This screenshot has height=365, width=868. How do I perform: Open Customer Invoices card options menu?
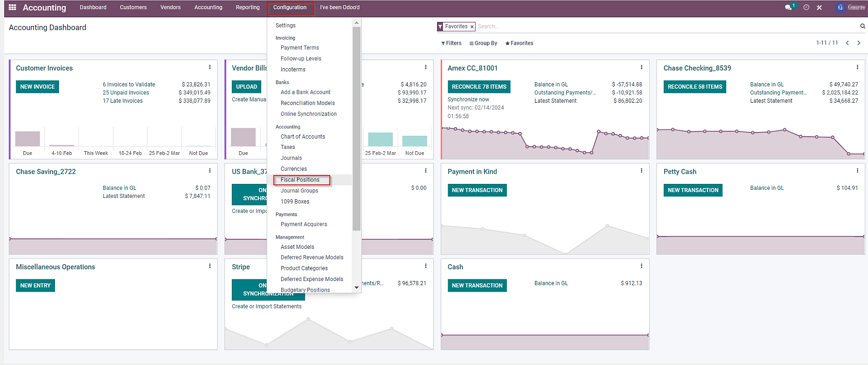(x=210, y=67)
